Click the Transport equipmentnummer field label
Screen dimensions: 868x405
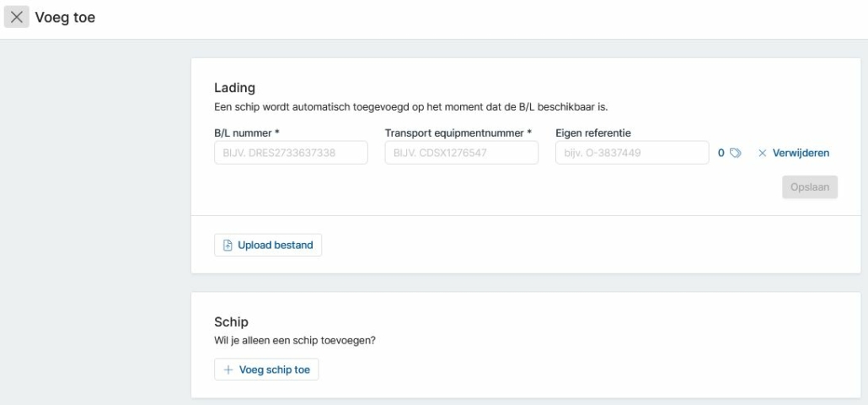tap(458, 133)
